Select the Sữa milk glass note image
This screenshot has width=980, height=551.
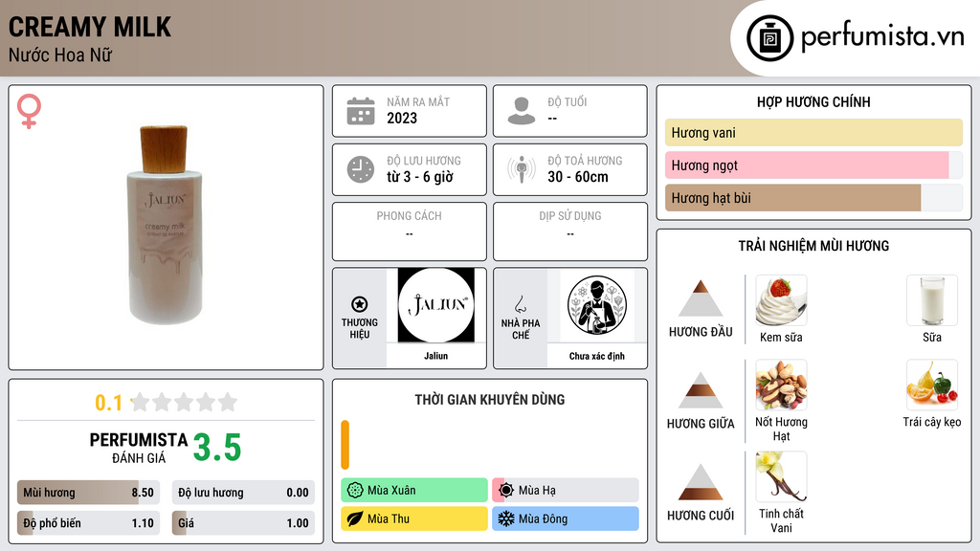click(x=932, y=300)
